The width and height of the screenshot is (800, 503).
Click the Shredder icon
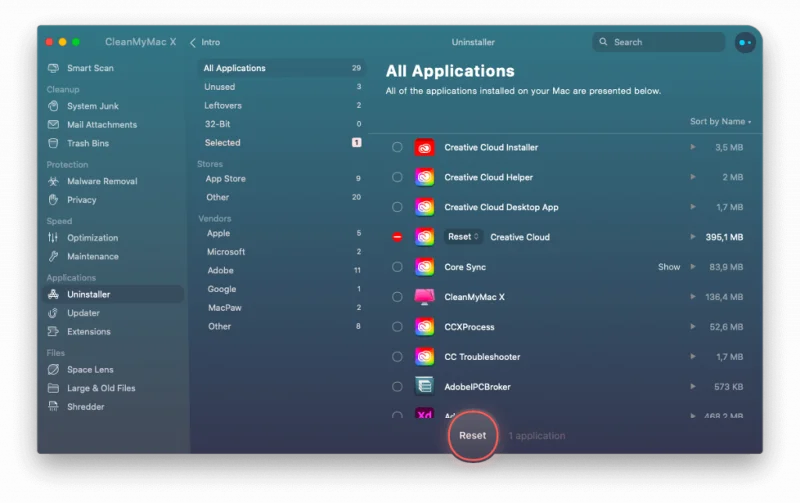[x=53, y=407]
